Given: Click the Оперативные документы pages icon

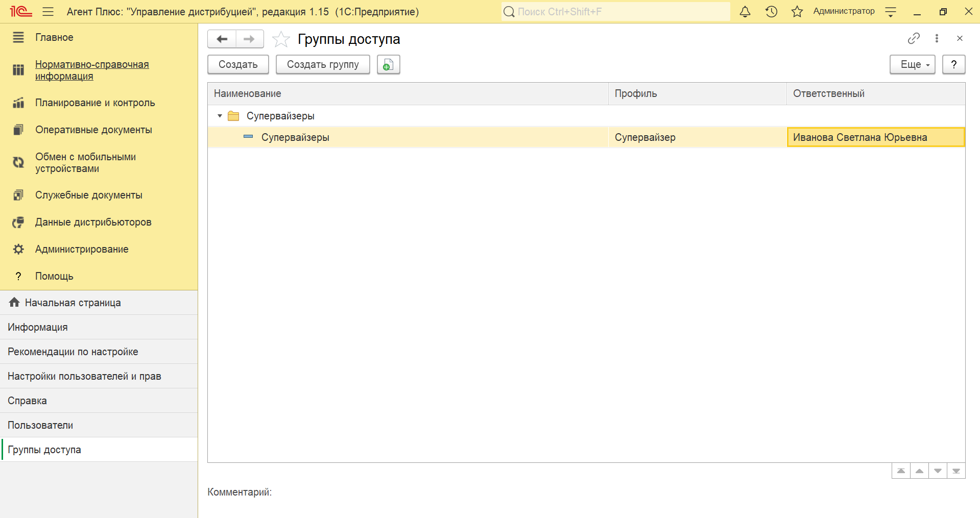Looking at the screenshot, I should click(x=18, y=130).
